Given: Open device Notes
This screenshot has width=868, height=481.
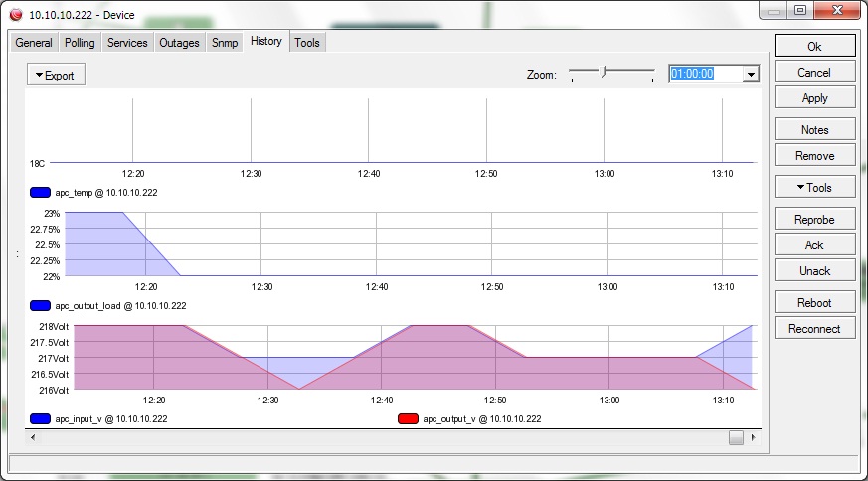Looking at the screenshot, I should (x=815, y=129).
